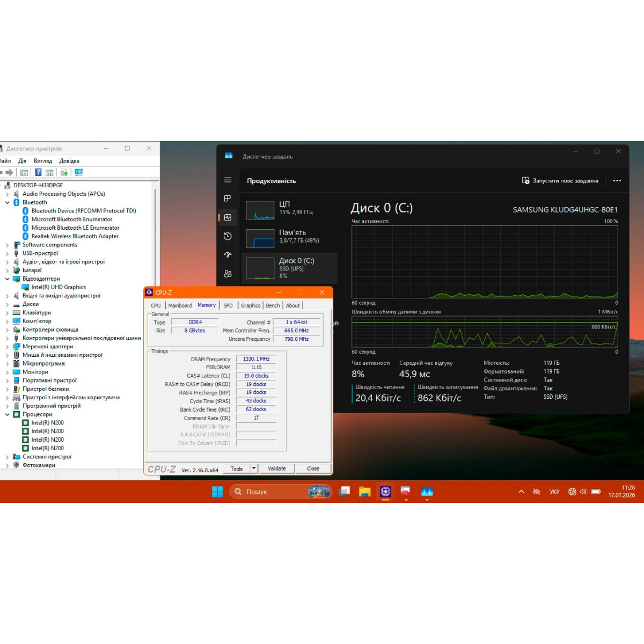
Task: Expand the Мережеві адаптери node
Action: (8, 347)
